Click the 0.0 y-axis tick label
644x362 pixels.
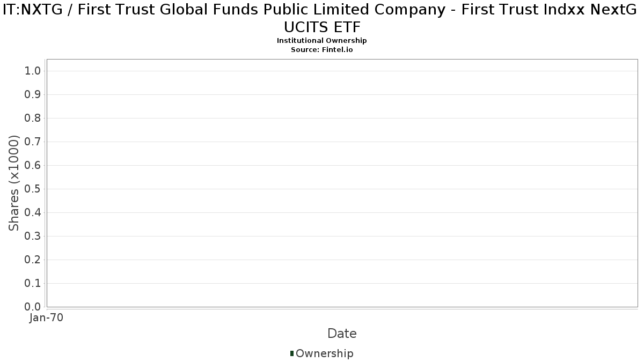pyautogui.click(x=33, y=307)
